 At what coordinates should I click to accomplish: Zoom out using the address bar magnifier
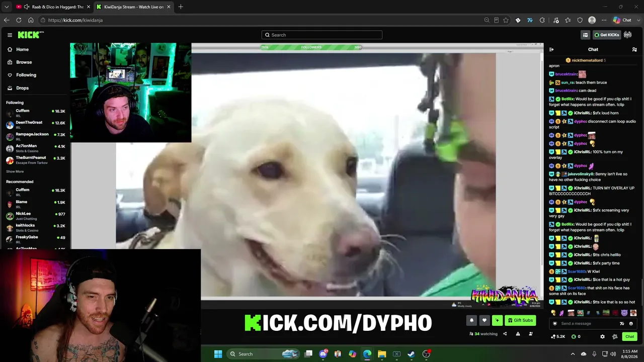point(487,20)
